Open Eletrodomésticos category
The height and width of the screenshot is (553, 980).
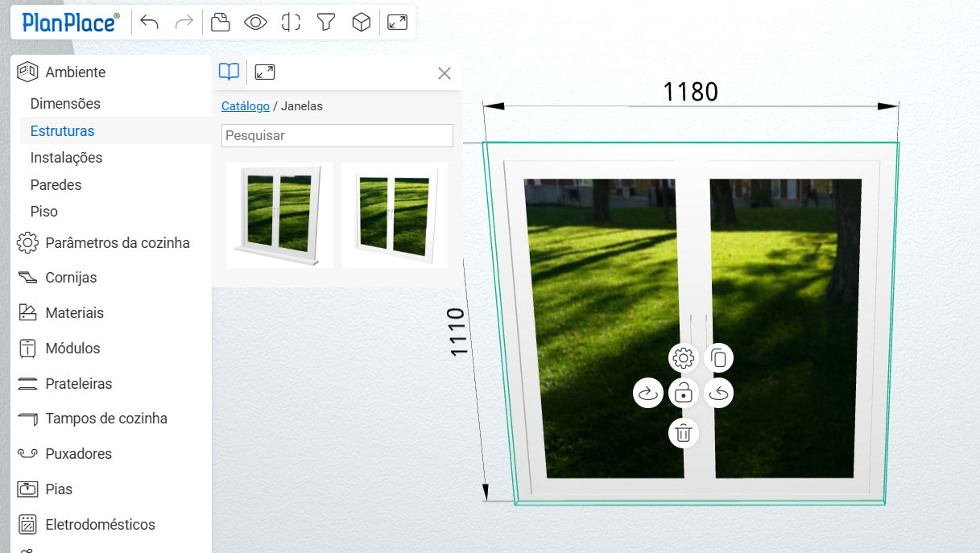click(x=100, y=525)
